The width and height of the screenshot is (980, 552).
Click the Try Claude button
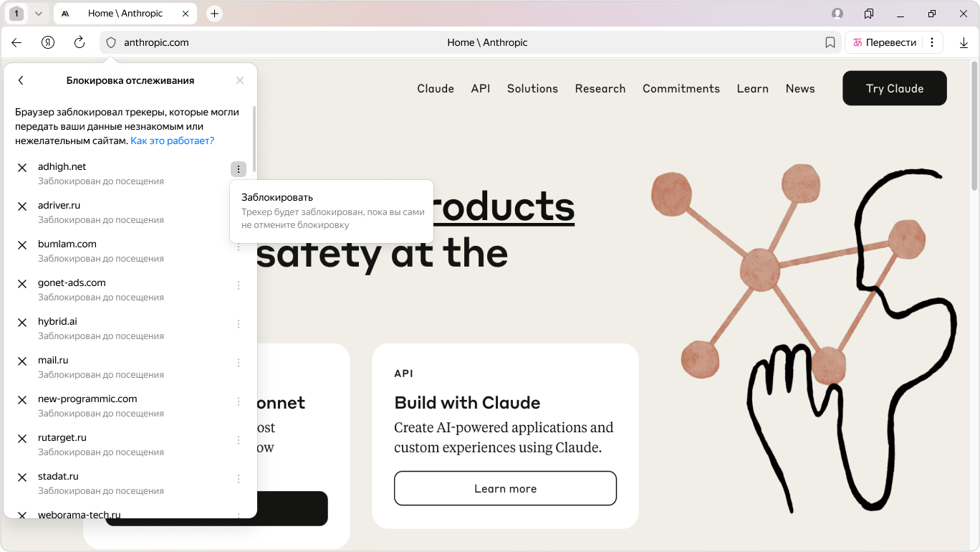[894, 88]
